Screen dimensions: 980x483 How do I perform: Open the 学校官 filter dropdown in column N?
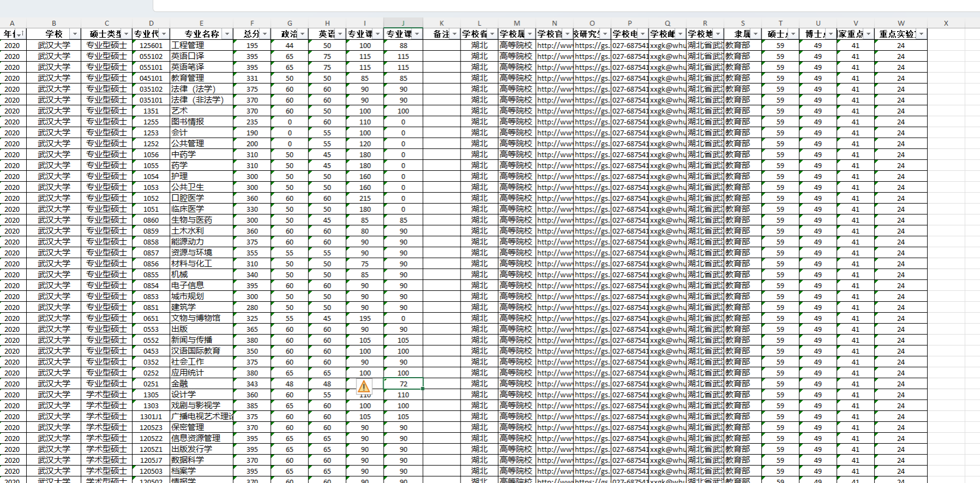567,34
